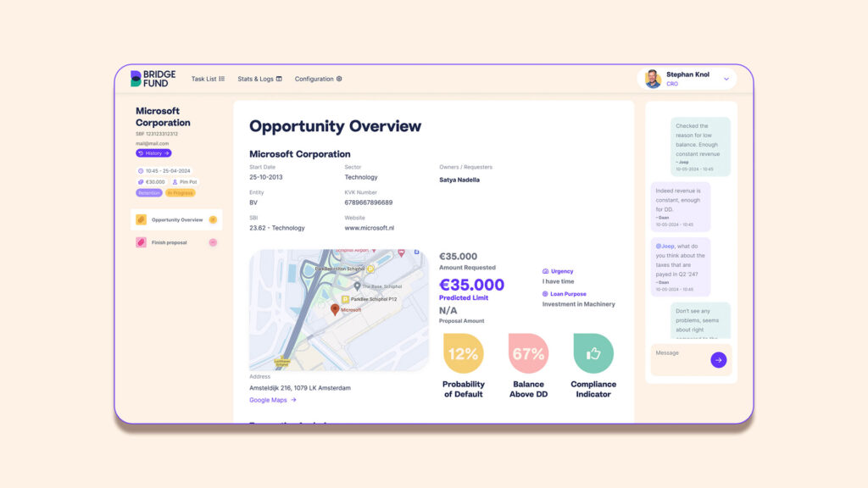Screen dimensions: 868x488
Task: Click the mail@mail.com email text
Action: pos(153,144)
